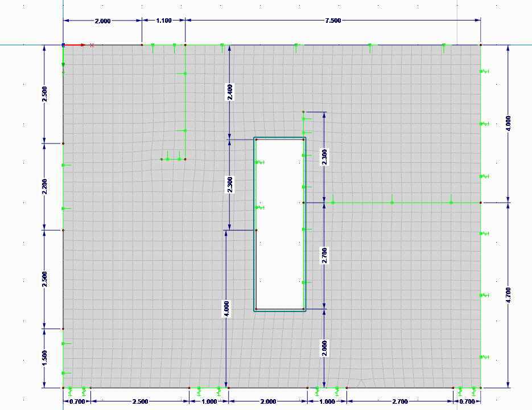Viewport: 532px width, 410px height.
Task: Click the 2.500 dimension between 2.200 and 1.500
Action: coord(44,279)
